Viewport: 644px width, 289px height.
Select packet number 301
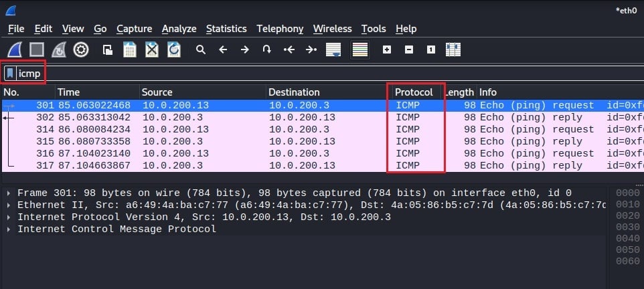(x=323, y=106)
